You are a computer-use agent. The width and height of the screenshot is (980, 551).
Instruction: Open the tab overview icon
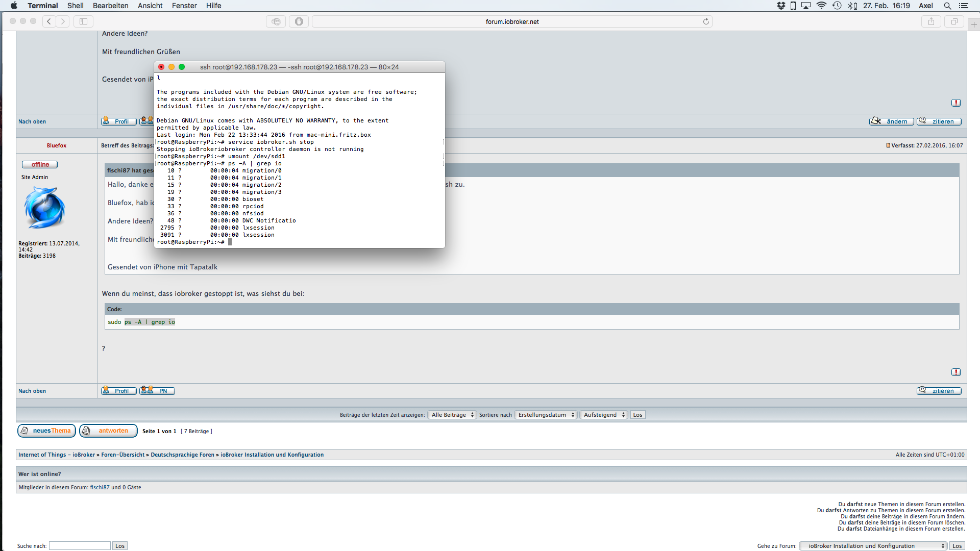coord(954,21)
